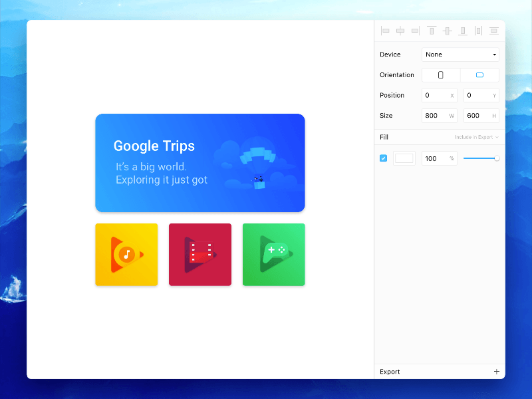Switch Orientation to portrait
Screen dimensions: 532x399
tap(440, 74)
